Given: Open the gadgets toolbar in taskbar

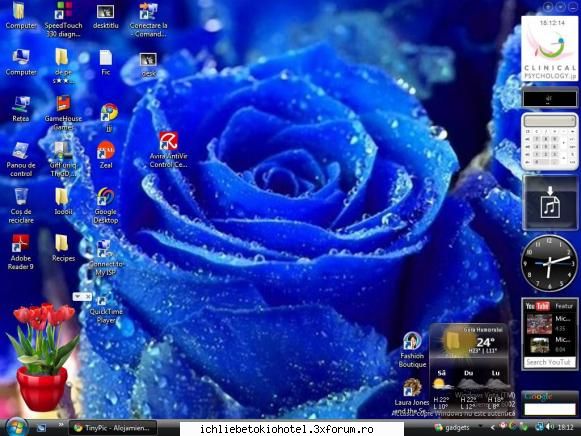Looking at the screenshot, I should (452, 427).
